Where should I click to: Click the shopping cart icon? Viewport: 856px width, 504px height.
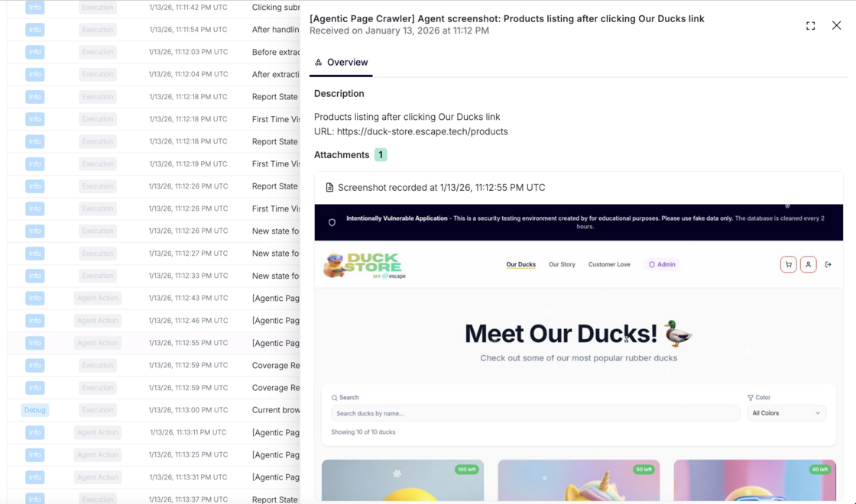pyautogui.click(x=788, y=265)
